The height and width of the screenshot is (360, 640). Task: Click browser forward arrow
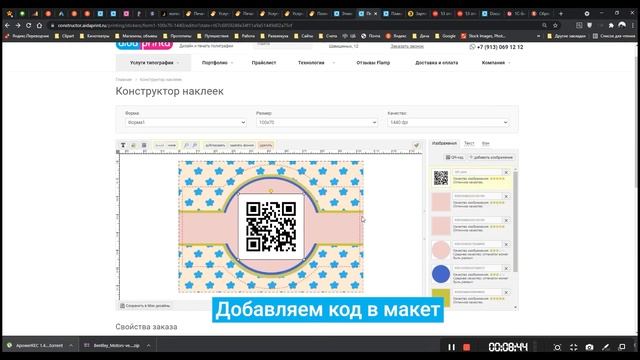(18, 25)
